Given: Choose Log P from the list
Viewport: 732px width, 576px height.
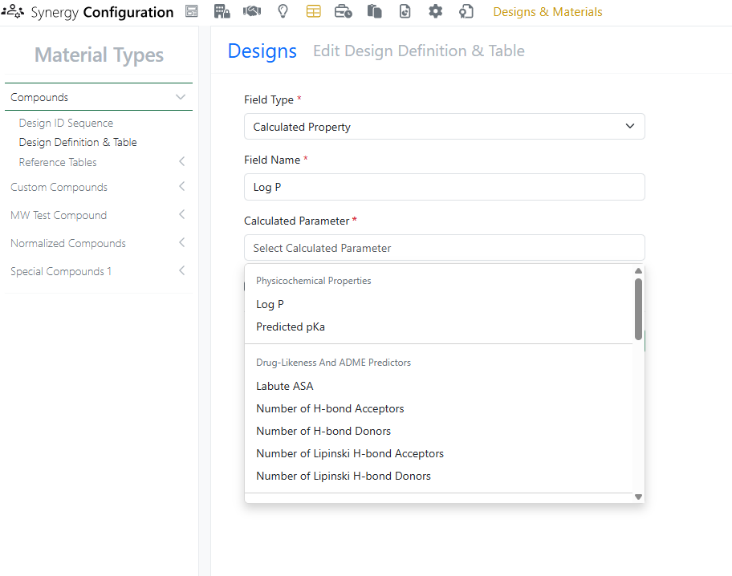Looking at the screenshot, I should point(270,304).
